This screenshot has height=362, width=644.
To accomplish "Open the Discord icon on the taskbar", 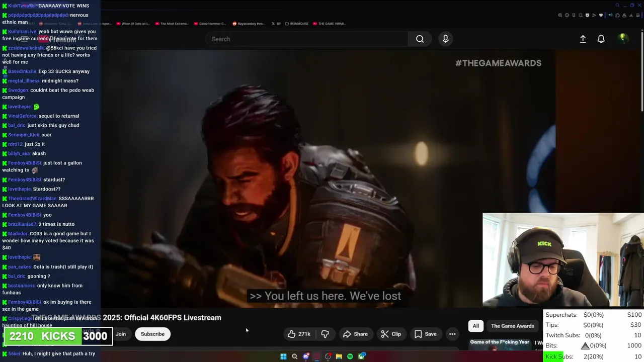I will click(306, 356).
